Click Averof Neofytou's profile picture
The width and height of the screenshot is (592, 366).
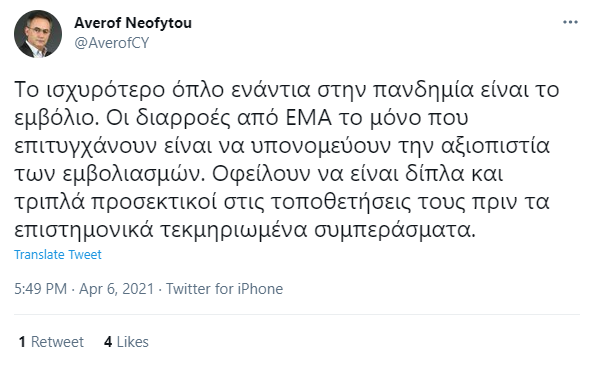pos(38,34)
